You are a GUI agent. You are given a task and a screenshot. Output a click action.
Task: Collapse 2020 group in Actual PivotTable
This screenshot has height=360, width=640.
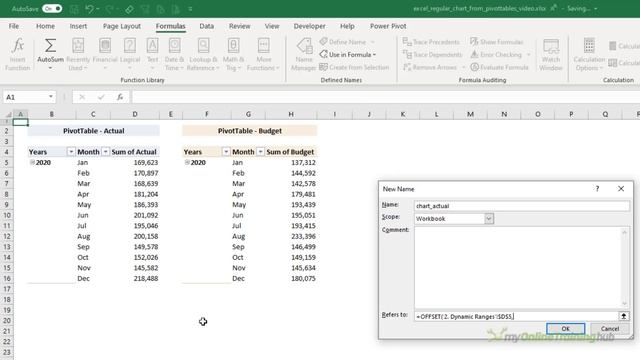click(x=32, y=162)
